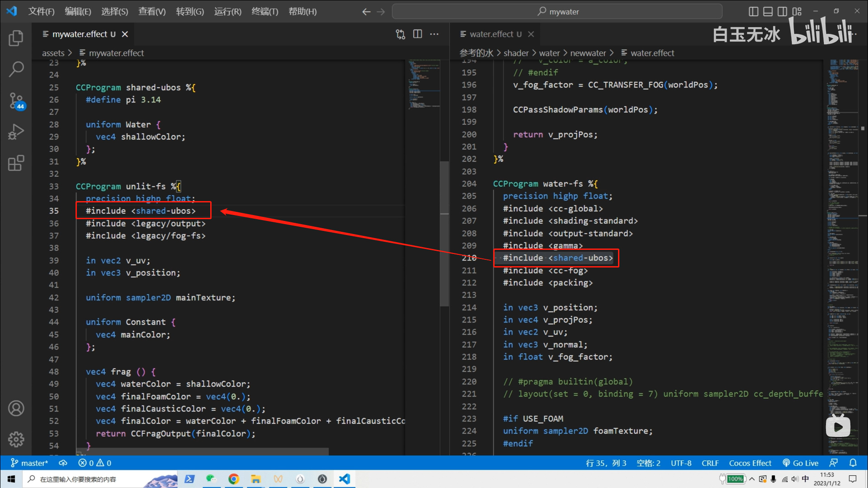This screenshot has width=868, height=488.
Task: Switch to the water.effect tab
Action: click(x=491, y=34)
